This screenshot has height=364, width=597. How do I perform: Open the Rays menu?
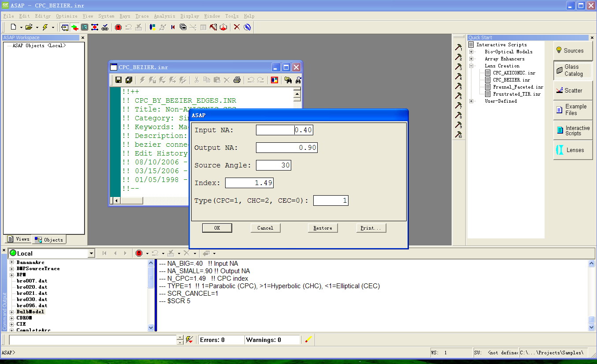tap(125, 16)
